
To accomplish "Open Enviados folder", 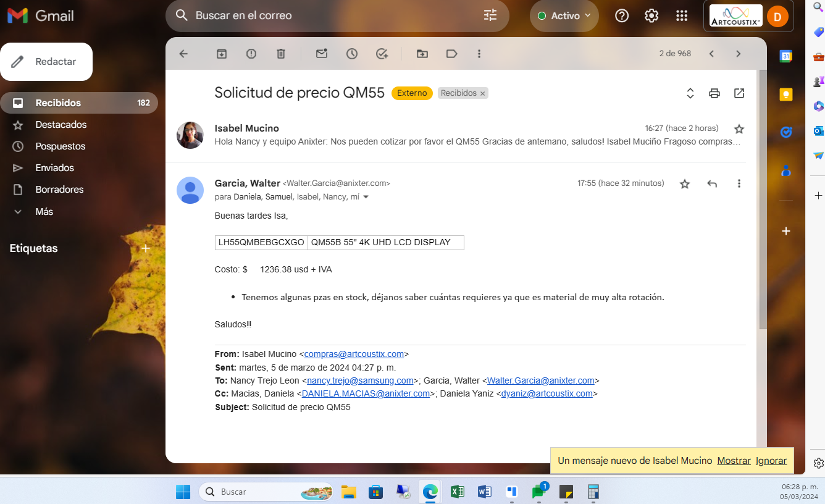I will [x=79, y=168].
